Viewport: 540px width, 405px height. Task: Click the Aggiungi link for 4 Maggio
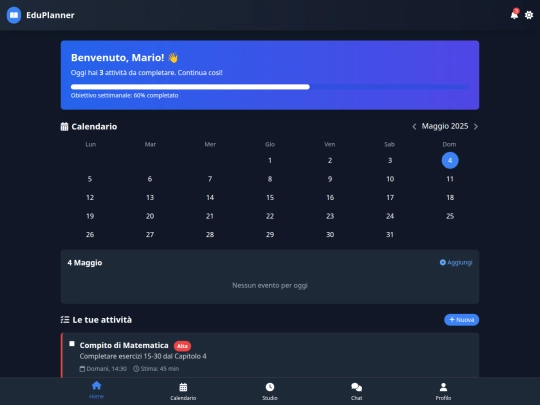click(456, 262)
